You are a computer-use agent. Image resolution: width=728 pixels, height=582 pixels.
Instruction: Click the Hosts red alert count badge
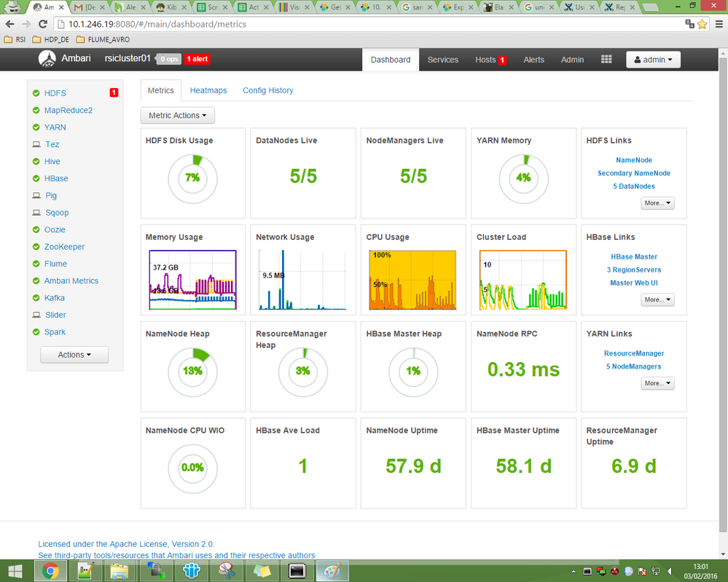tap(502, 60)
